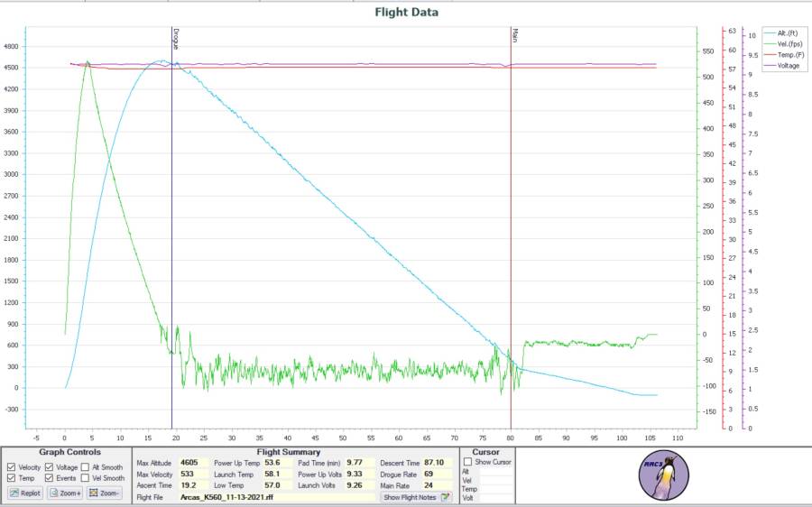Enable the Show Cursor checkbox

point(467,462)
